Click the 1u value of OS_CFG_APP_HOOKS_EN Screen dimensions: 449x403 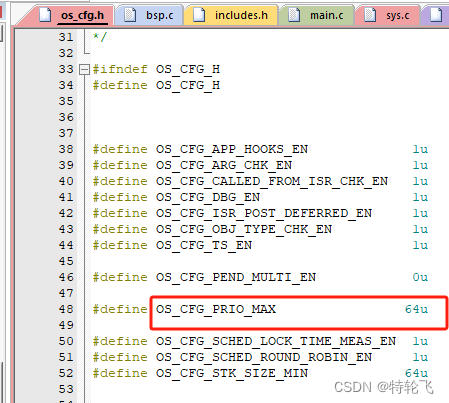pos(420,149)
